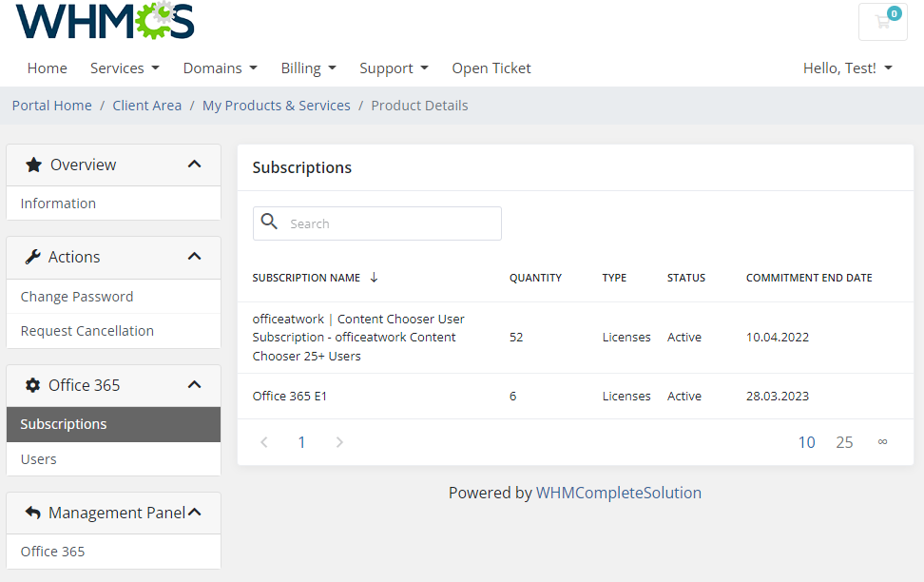The height and width of the screenshot is (582, 924).
Task: Open Office 365 under Management Panel
Action: pyautogui.click(x=114, y=552)
